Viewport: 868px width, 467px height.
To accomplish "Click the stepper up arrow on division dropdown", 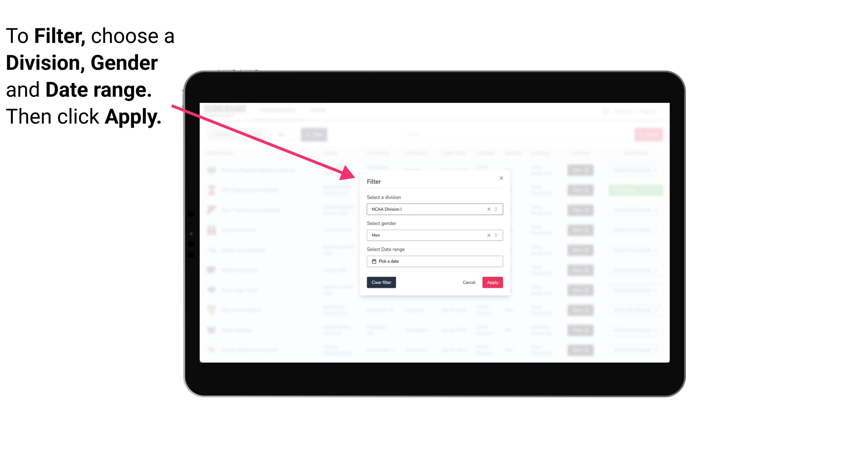I will coord(495,208).
